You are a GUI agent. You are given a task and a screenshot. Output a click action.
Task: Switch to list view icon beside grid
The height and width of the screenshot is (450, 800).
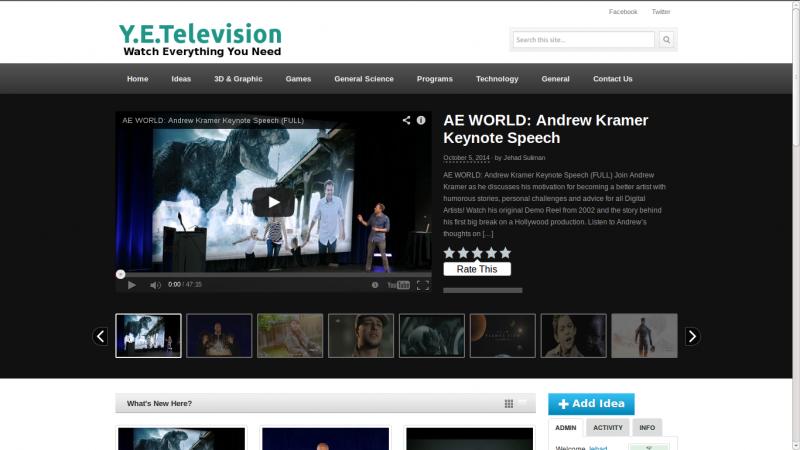click(x=522, y=403)
